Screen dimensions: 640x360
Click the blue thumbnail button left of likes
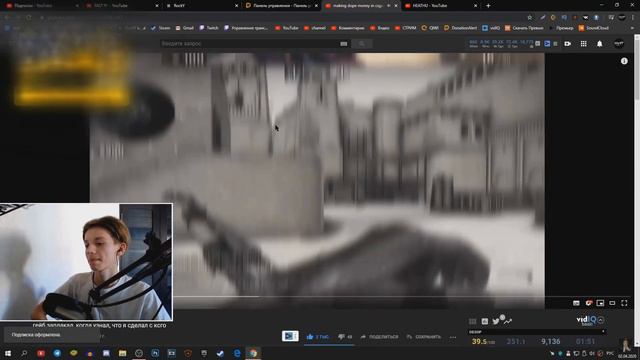click(290, 336)
